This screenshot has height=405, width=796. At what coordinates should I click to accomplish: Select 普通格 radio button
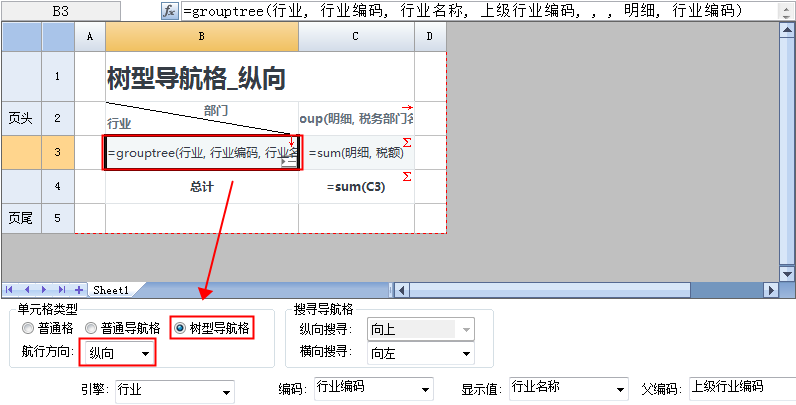(27, 328)
